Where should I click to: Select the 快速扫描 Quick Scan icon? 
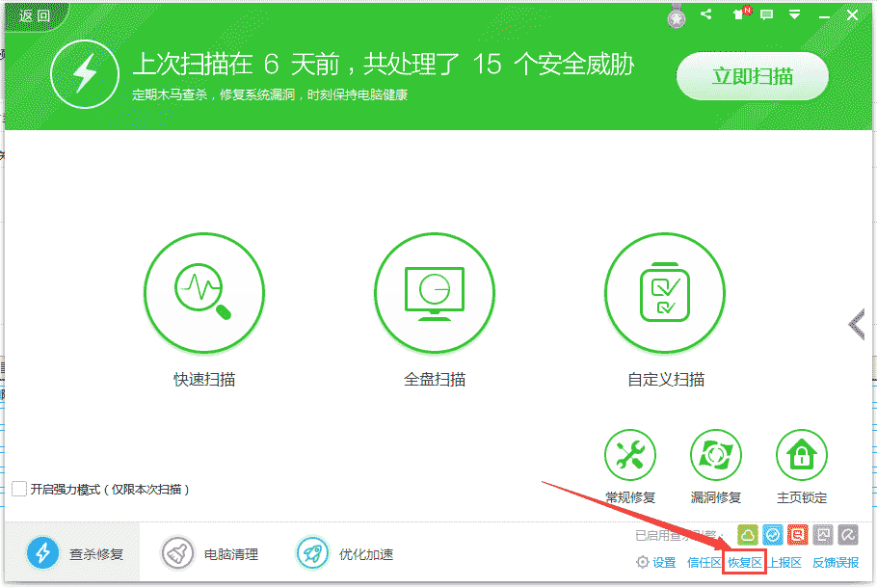pos(204,292)
